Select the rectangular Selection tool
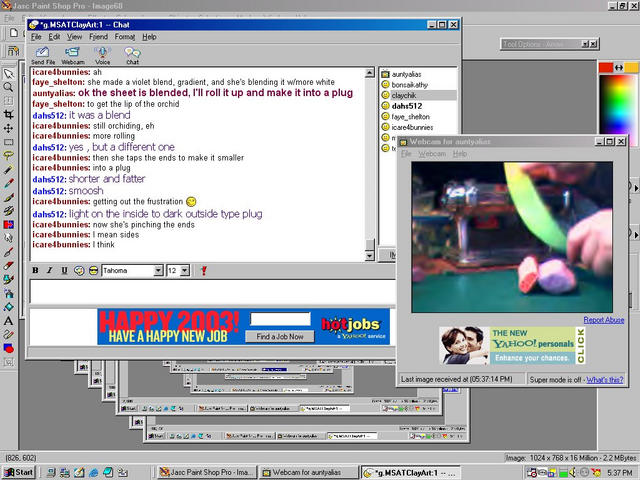 click(x=9, y=142)
